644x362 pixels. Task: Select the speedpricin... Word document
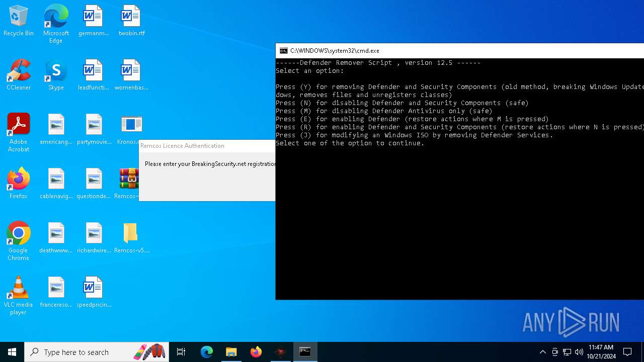coord(94,293)
